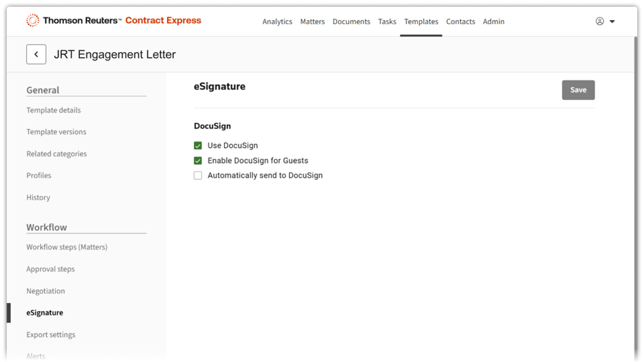Disable Enable DocuSign for Guests checkbox

[x=198, y=161]
